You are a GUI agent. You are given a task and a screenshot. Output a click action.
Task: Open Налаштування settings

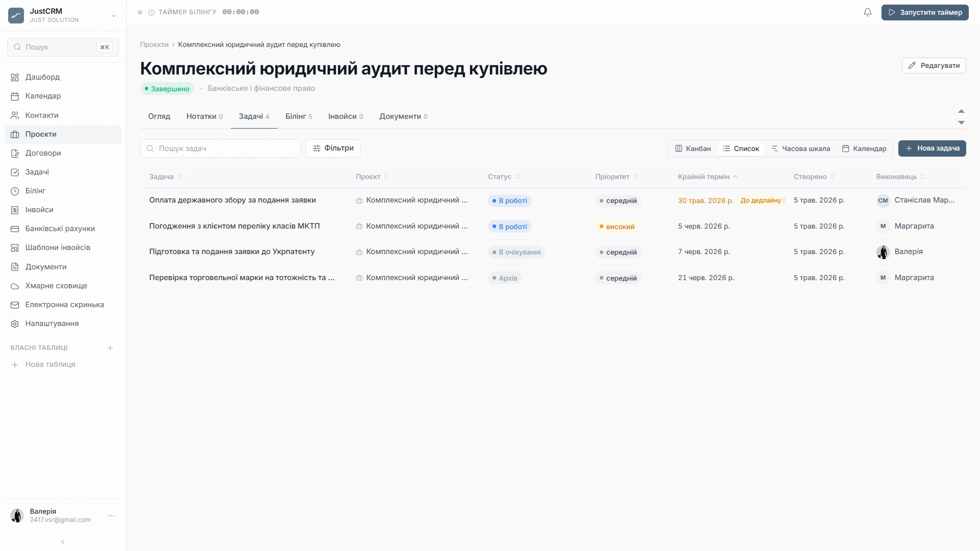pyautogui.click(x=63, y=323)
